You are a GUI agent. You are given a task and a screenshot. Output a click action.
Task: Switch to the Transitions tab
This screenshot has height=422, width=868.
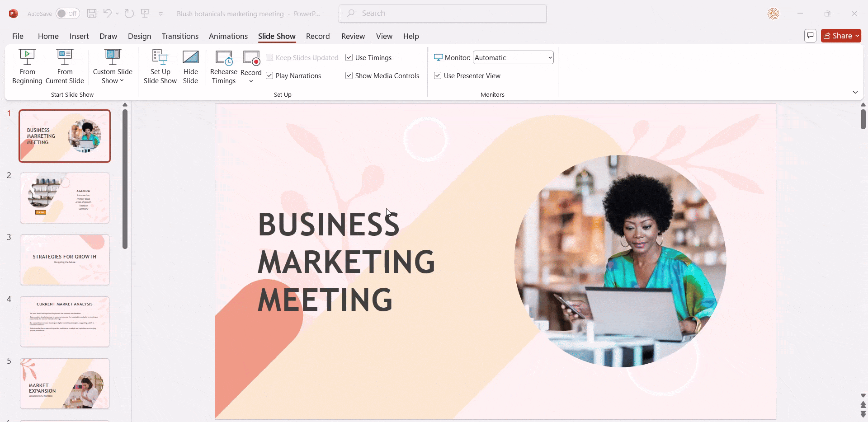click(180, 36)
